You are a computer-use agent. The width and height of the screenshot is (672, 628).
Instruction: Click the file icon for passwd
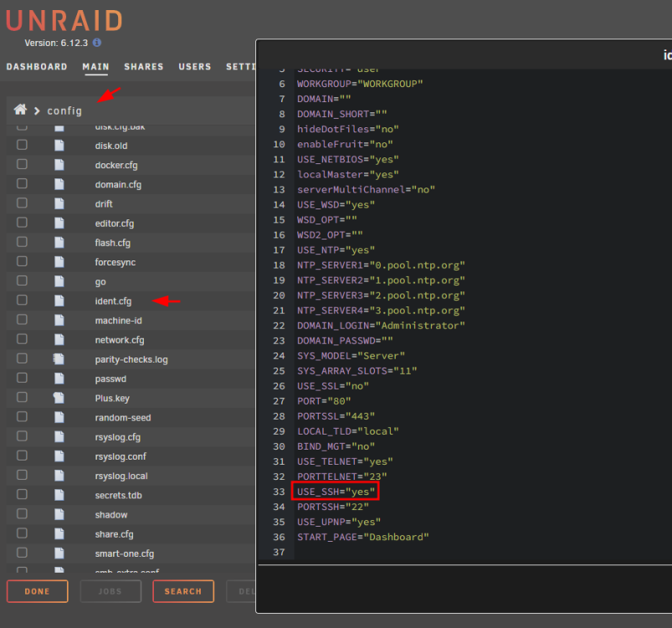pos(59,378)
